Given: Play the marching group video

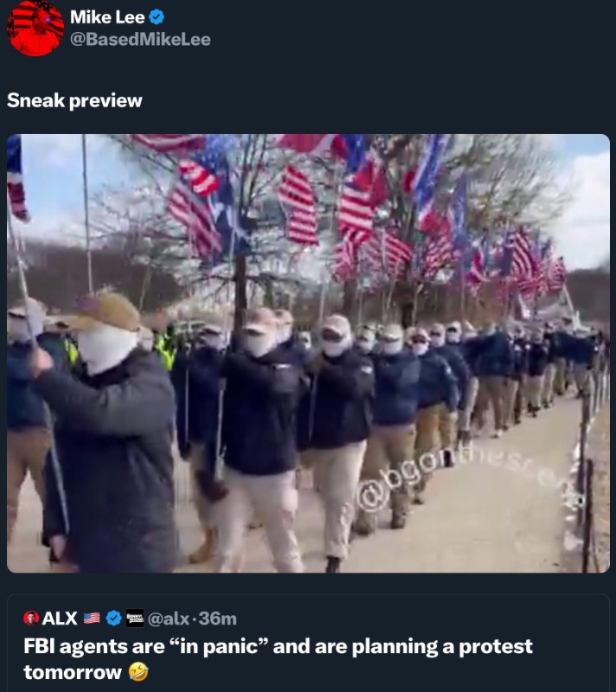Looking at the screenshot, I should [x=308, y=353].
